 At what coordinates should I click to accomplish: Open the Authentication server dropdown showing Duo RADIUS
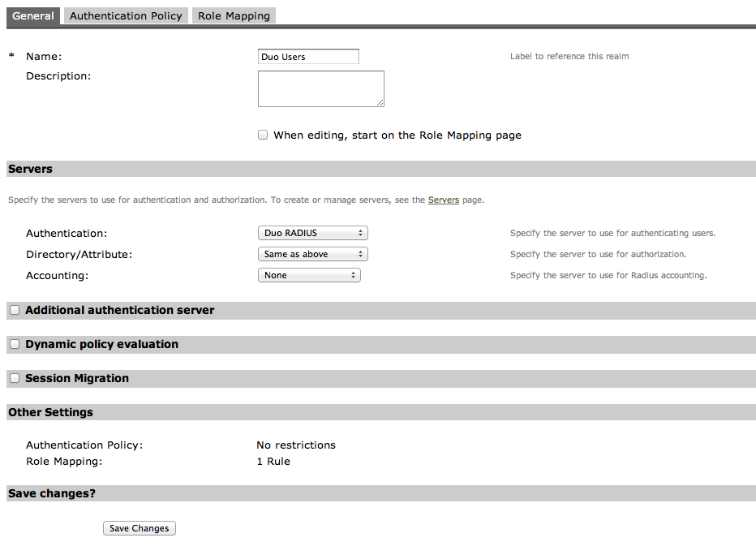(x=312, y=233)
